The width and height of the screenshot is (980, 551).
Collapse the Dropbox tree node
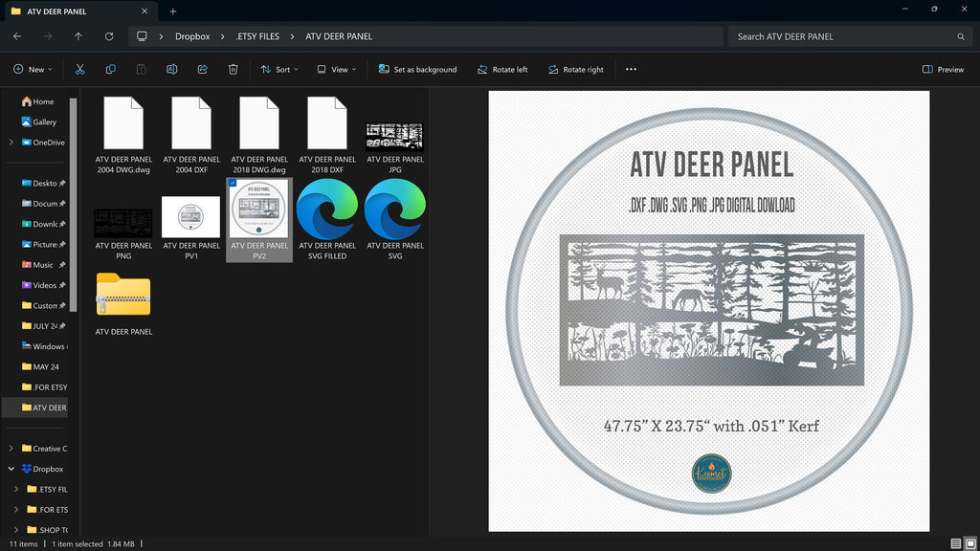[x=11, y=469]
